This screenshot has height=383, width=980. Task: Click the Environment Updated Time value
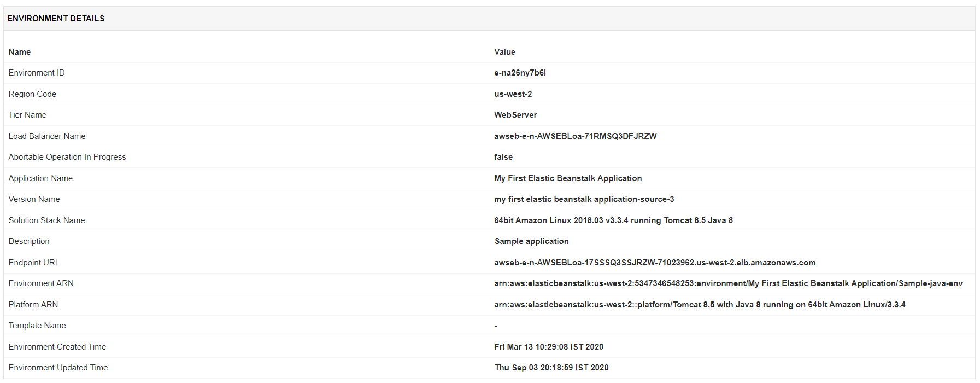(x=551, y=368)
